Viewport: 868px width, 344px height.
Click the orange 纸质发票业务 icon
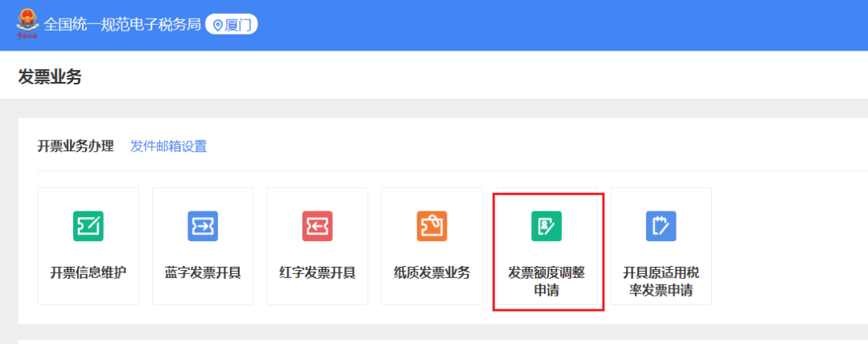click(432, 227)
